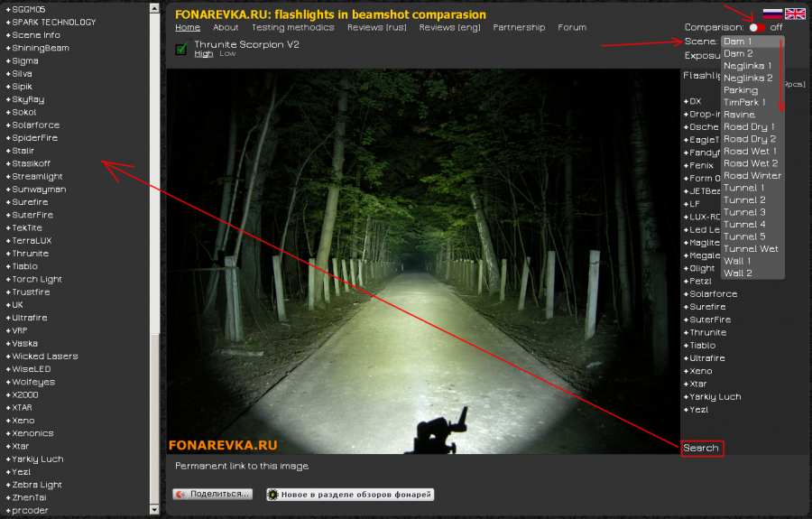
Task: Open Новое в разделе обзоров фонарей button
Action: pyautogui.click(x=350, y=495)
